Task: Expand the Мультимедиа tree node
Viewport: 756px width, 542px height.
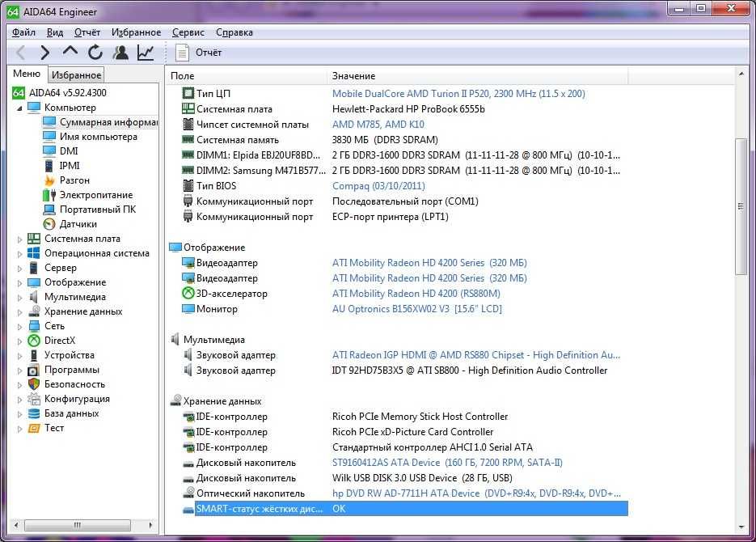Action: click(x=19, y=298)
